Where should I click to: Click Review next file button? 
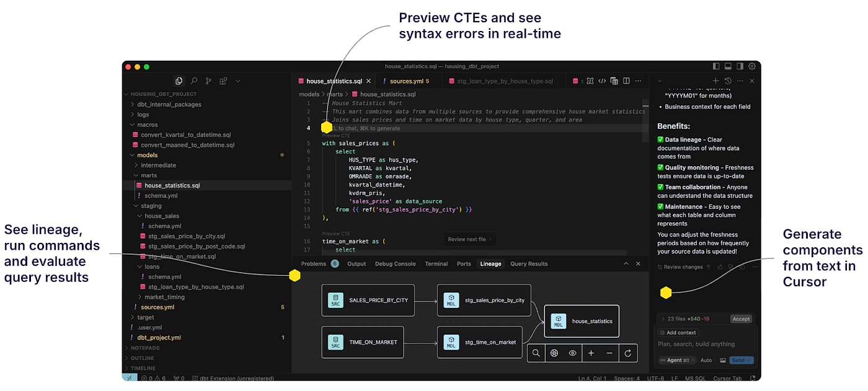[x=471, y=239]
